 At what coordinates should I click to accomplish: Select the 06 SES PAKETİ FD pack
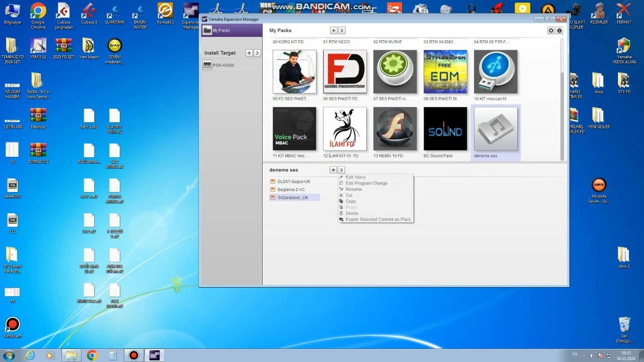point(345,71)
